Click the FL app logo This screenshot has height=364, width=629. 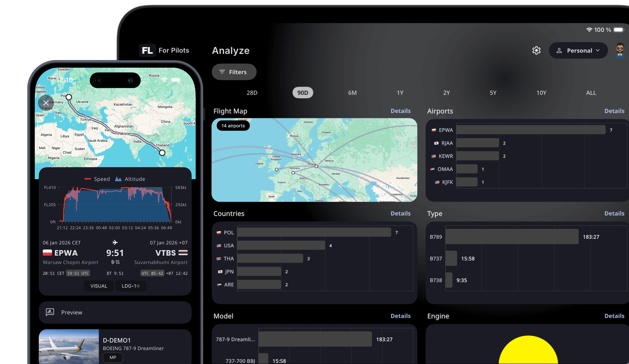coord(147,50)
